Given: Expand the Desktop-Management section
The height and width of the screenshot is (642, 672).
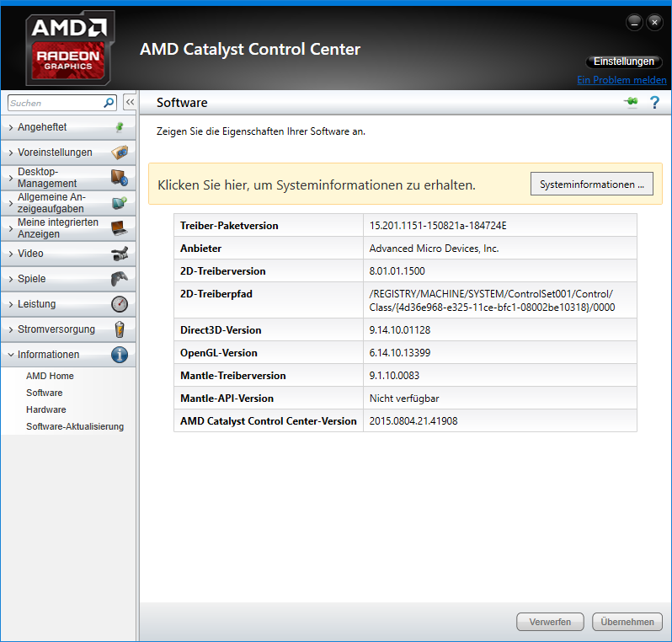Looking at the screenshot, I should point(68,178).
